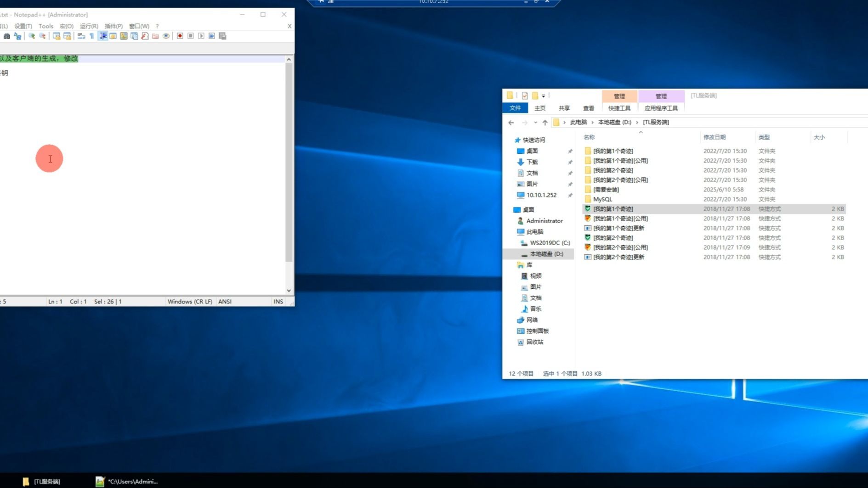Click the Find binoculars icon in Notepad++

pos(7,36)
